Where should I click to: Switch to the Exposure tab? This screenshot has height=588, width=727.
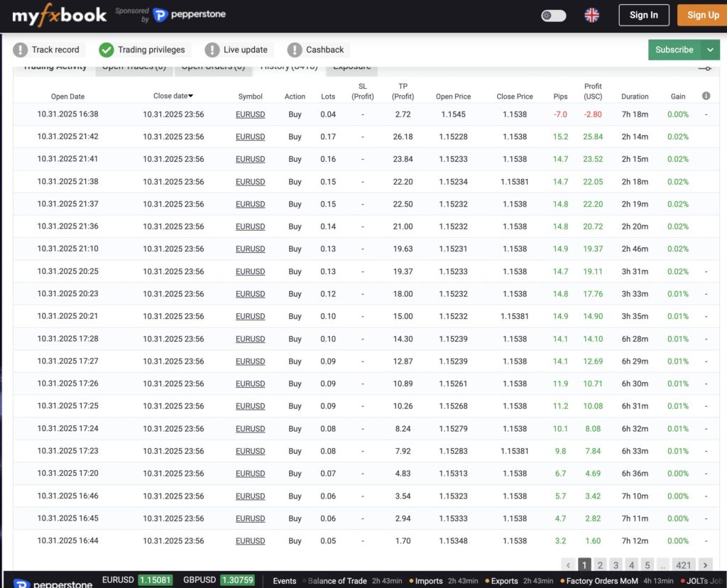352,68
